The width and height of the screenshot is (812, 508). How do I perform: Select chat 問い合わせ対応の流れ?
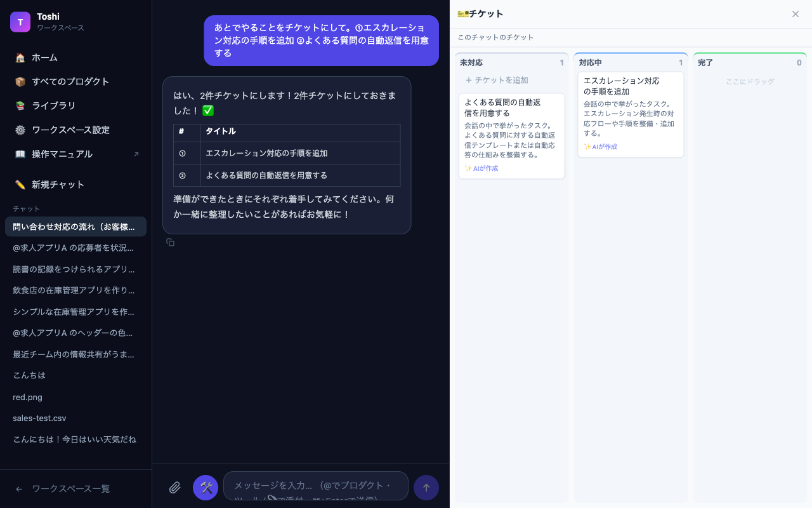pos(76,227)
